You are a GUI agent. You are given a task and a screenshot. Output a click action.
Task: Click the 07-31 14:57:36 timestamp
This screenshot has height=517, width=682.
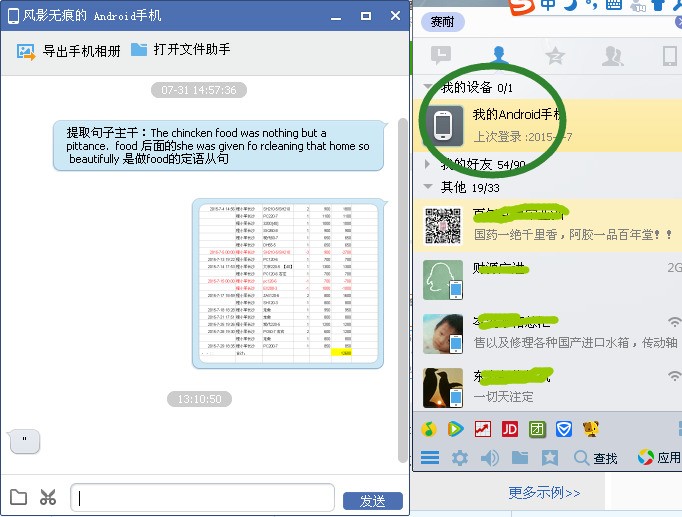199,90
